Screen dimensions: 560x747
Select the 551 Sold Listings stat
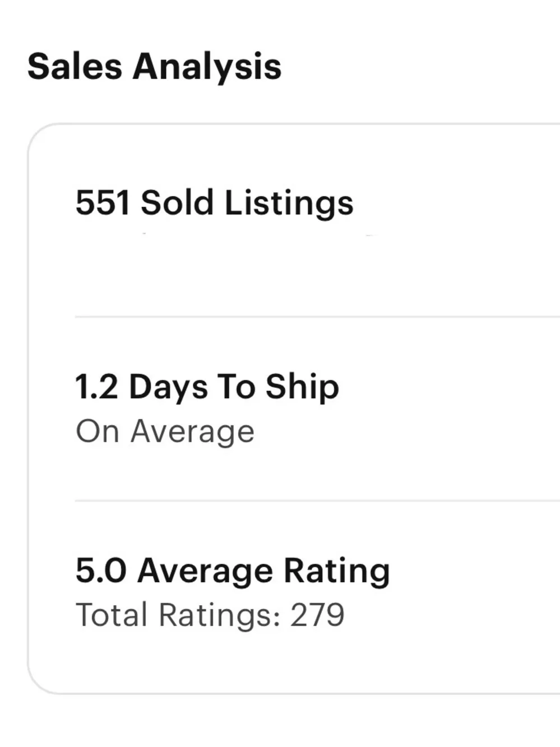coord(215,203)
